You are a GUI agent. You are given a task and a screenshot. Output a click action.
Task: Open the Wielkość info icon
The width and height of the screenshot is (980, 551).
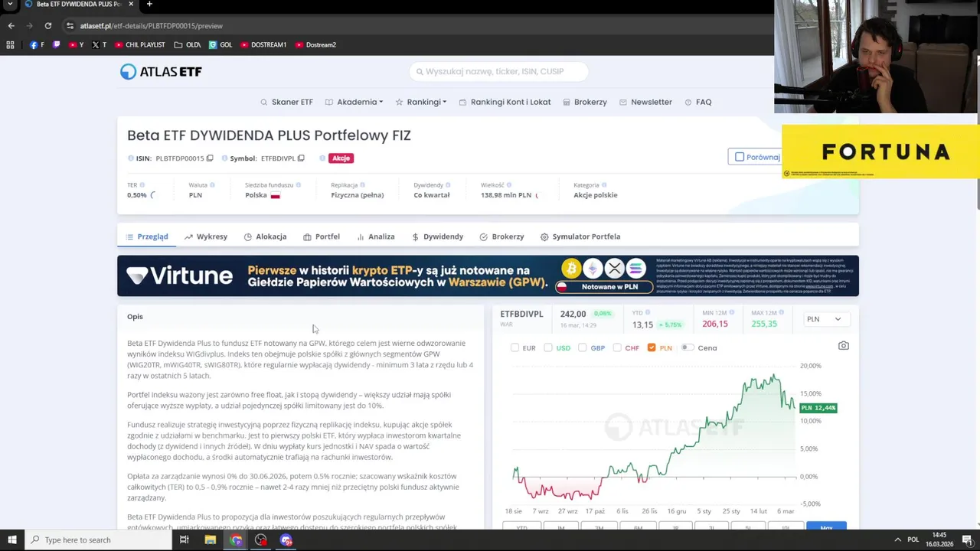click(509, 185)
